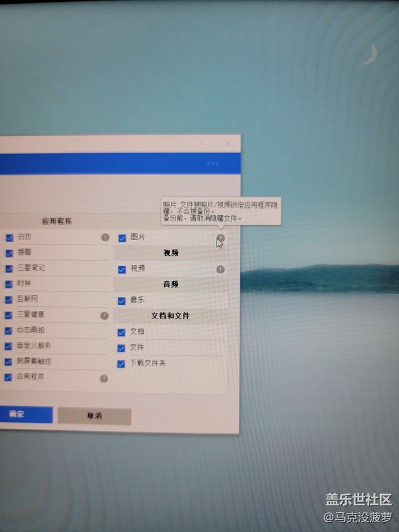Screen dimensions: 399x532
Task: Toggle the 三星笔记 checkbox
Action: click(x=9, y=269)
